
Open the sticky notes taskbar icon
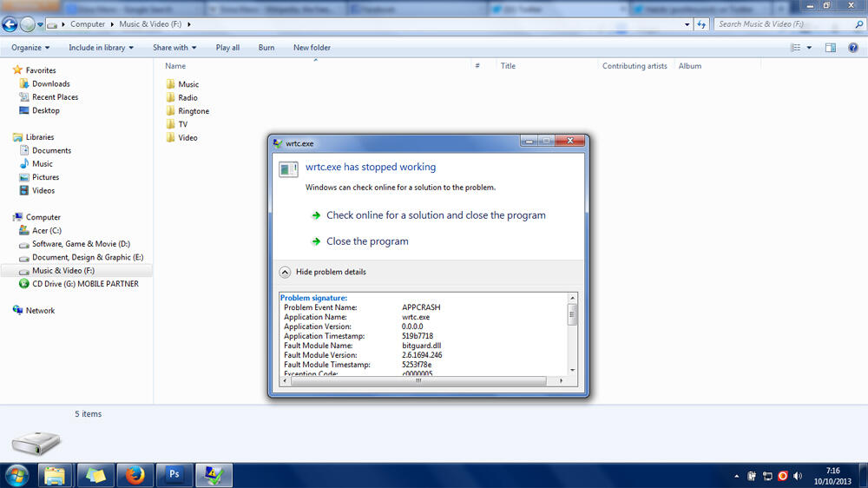(95, 475)
